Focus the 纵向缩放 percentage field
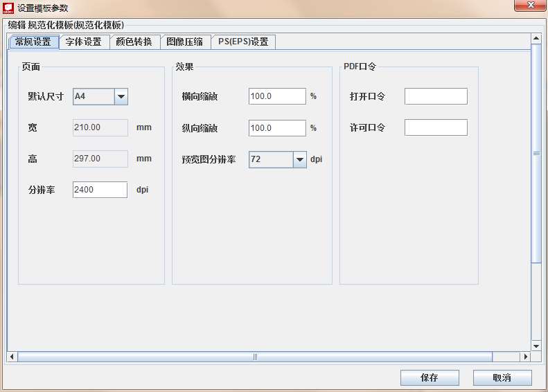Image resolution: width=548 pixels, height=392 pixels. click(x=276, y=128)
